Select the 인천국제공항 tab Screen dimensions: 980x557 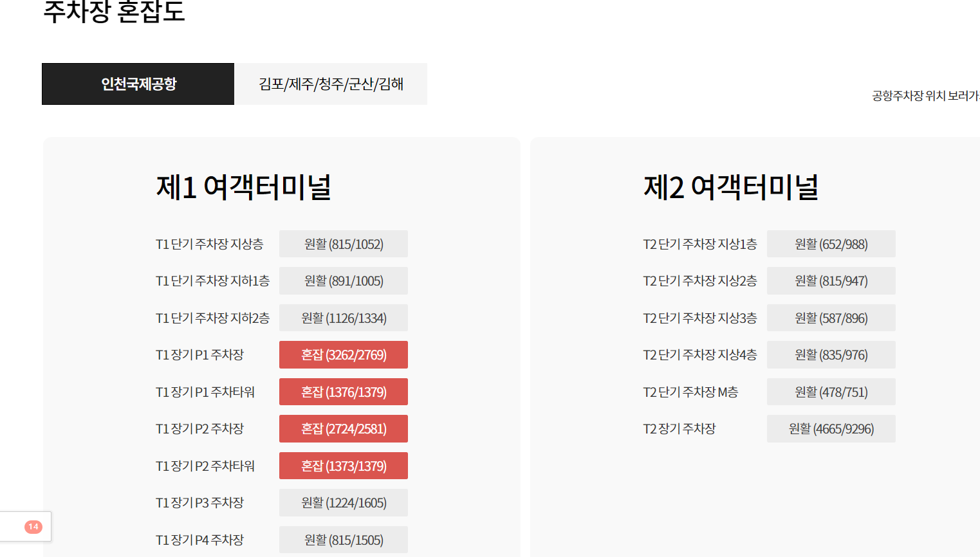coord(138,84)
